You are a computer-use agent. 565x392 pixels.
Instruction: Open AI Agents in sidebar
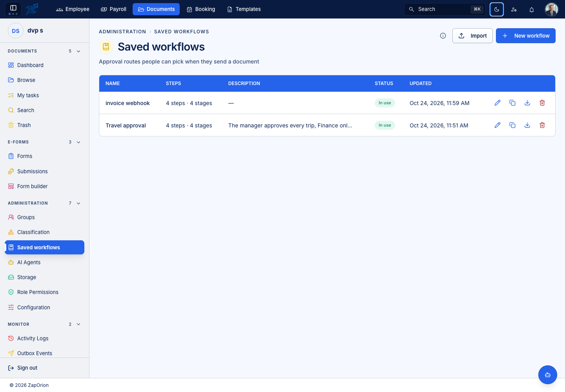44,262
